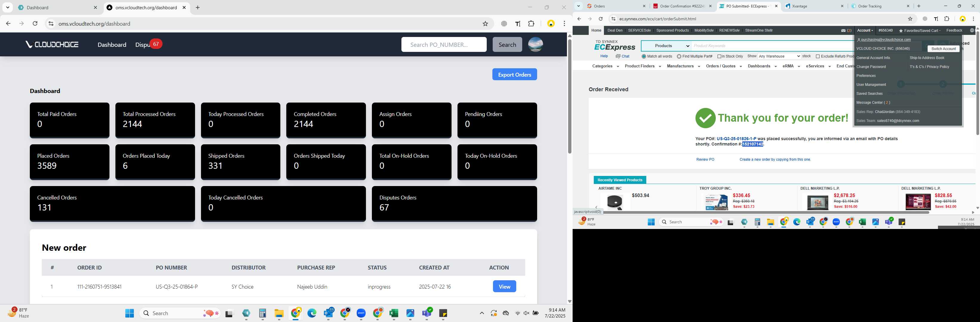Select User Management in the Account menu
Viewport: 980px width, 322px height.
(x=871, y=85)
